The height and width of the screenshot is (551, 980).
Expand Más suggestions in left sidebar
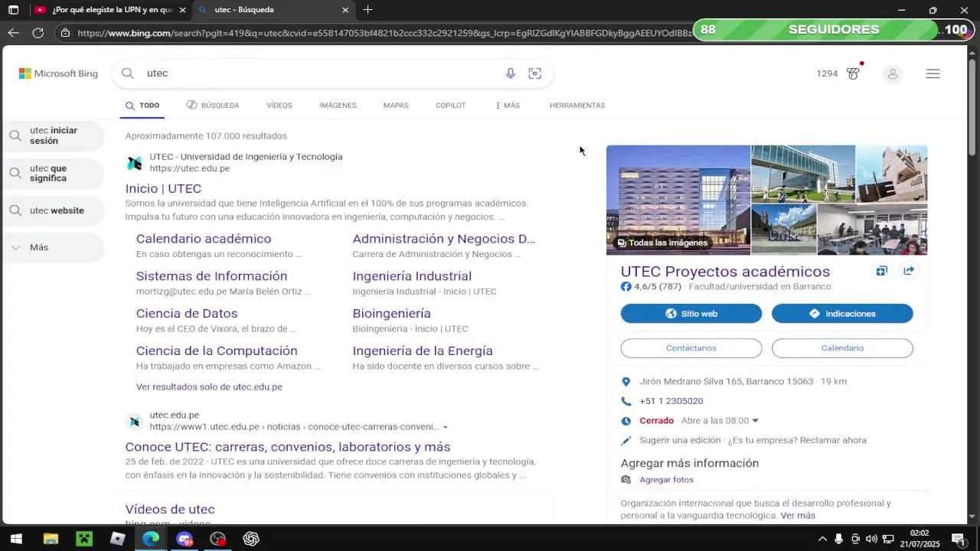point(54,247)
